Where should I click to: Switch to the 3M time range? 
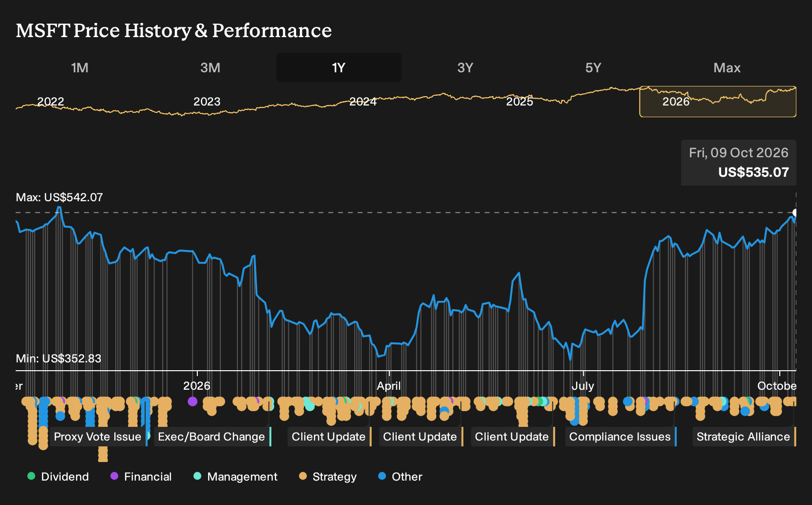tap(210, 67)
